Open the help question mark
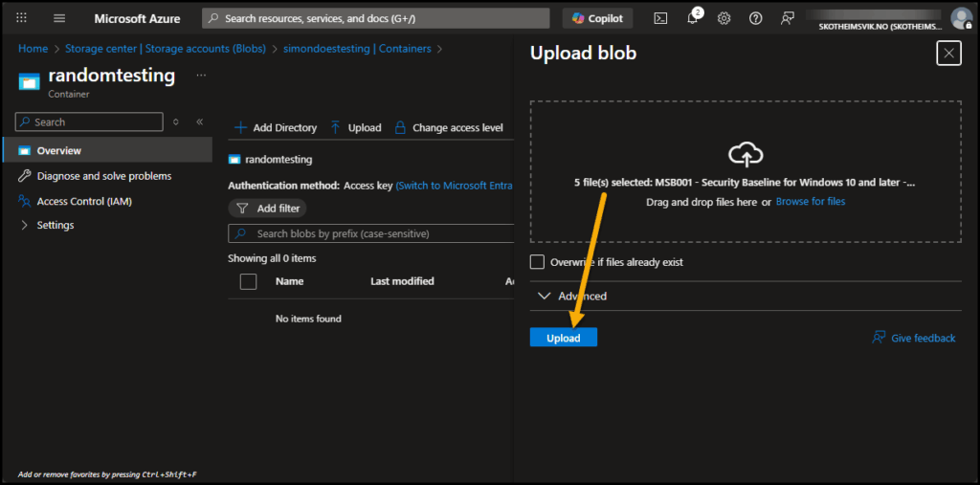 tap(756, 18)
